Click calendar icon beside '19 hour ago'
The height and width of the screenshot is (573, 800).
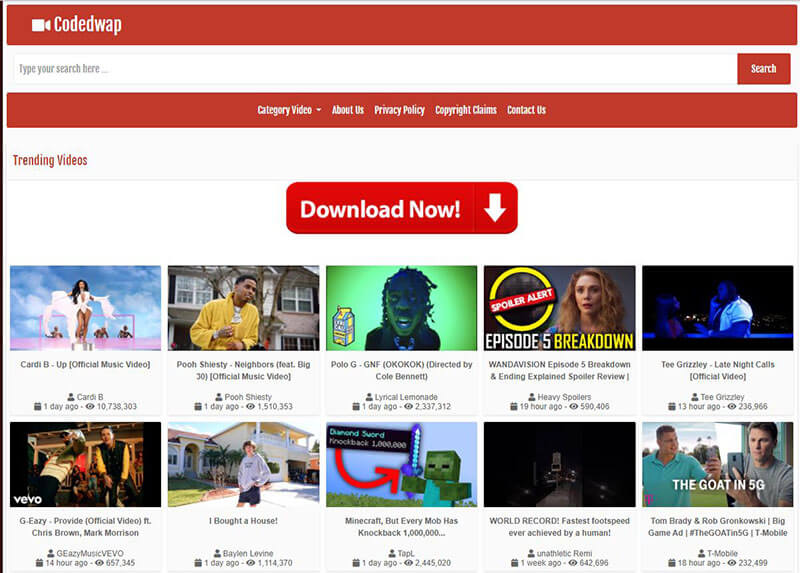tap(514, 407)
